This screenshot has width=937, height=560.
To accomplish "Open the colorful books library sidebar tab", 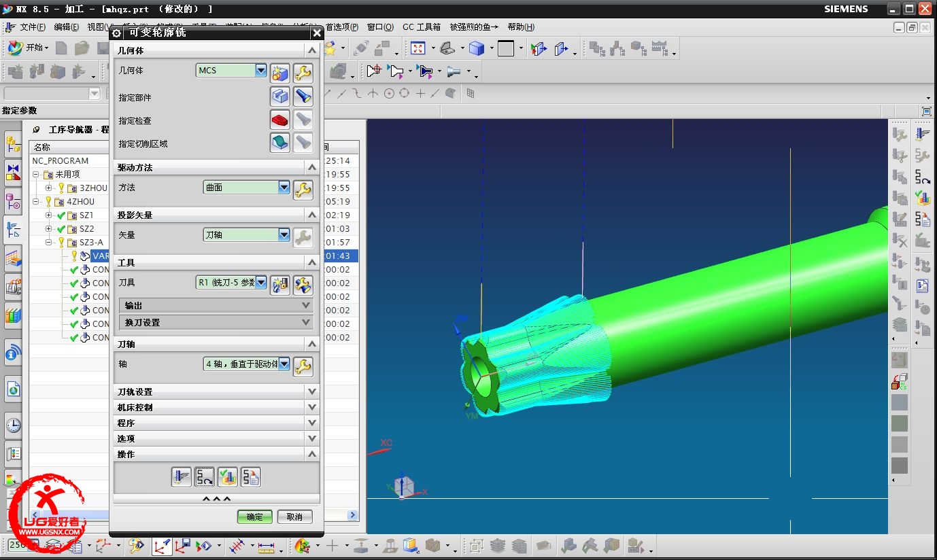I will pos(13,315).
